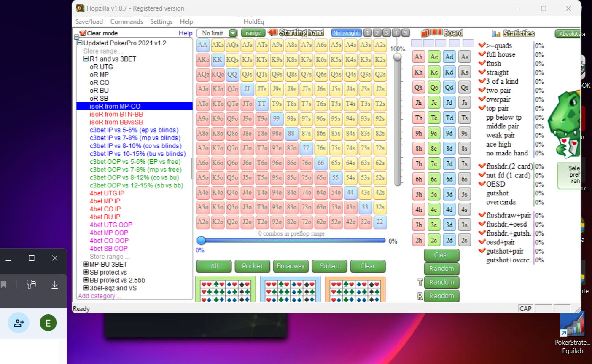This screenshot has height=364, width=592.
Task: Toggle the AKs hand in matrix
Action: pos(218,45)
